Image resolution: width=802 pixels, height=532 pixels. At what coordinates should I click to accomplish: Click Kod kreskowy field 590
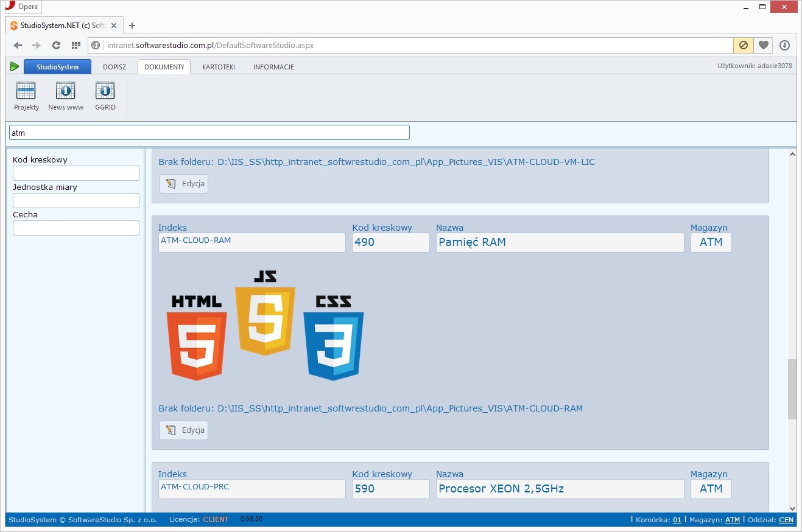[x=391, y=489]
